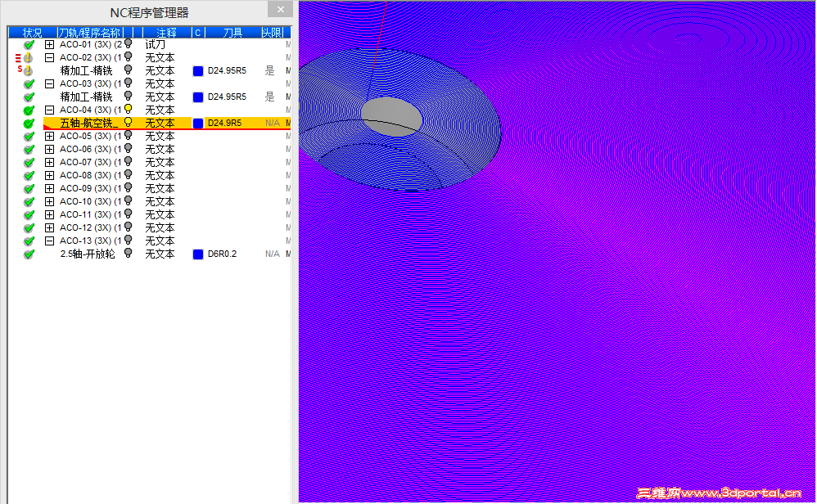
Task: Select the ACO-08 (3X) program
Action: pyautogui.click(x=90, y=175)
